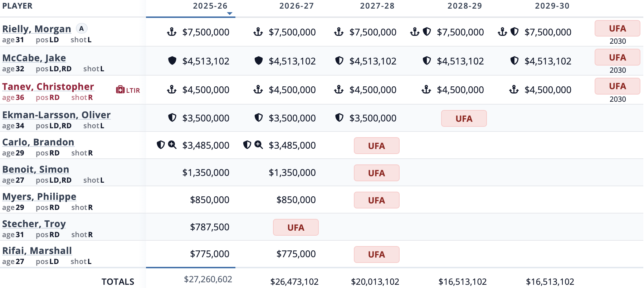Click half-shield icon in McCabe's 2029-30 cell

tap(514, 61)
